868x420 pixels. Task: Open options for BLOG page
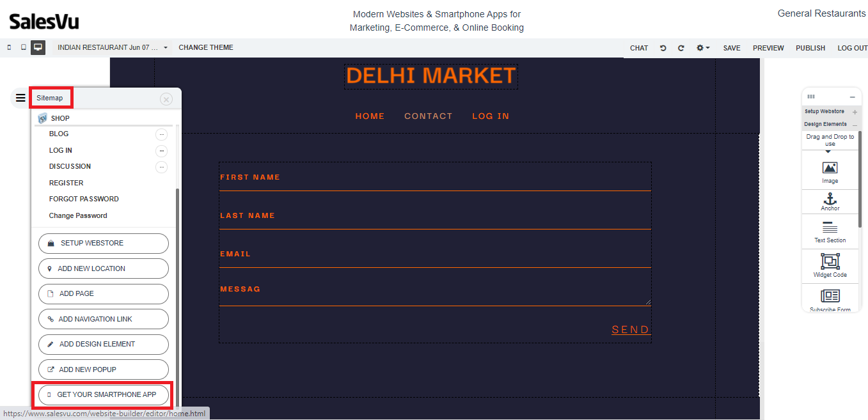point(161,134)
